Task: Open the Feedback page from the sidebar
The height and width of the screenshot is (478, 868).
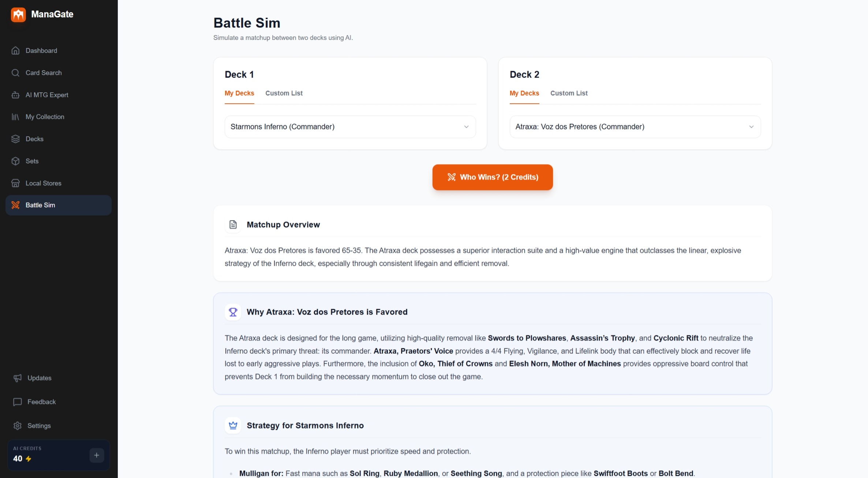Action: [41, 402]
